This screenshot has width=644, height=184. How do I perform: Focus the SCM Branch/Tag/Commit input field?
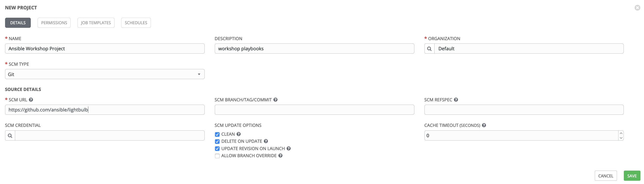(x=314, y=110)
